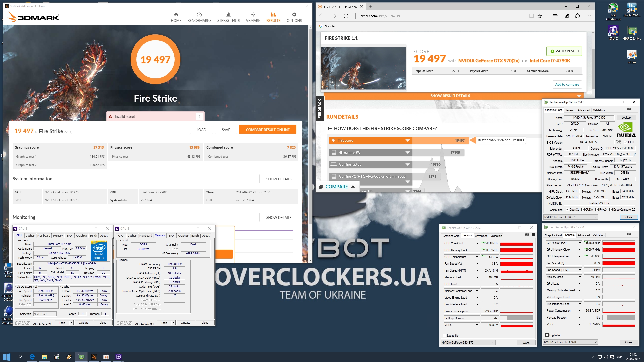
Task: Open Tools dropdown arrow in CPU-Z CPU window
Action: tap(71, 322)
